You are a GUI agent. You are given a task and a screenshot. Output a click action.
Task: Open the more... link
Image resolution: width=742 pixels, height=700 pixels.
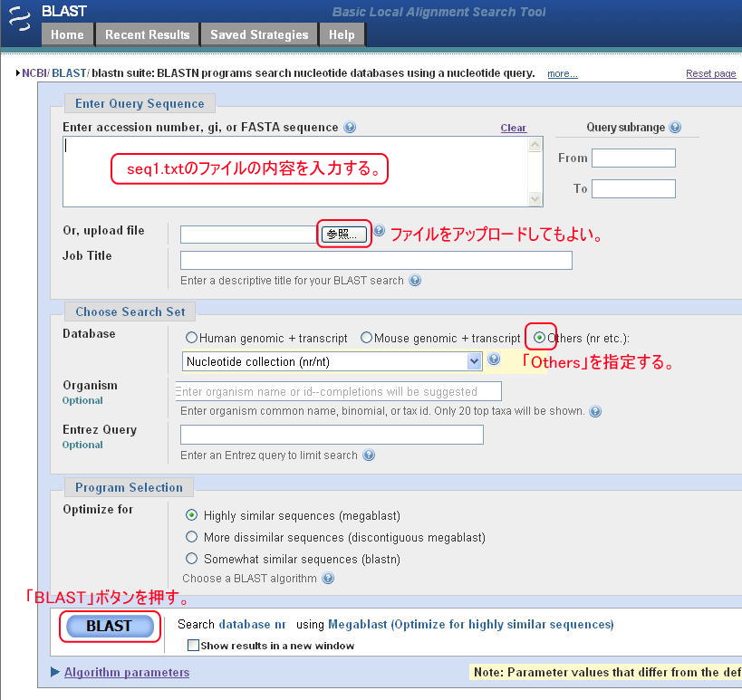[x=563, y=73]
